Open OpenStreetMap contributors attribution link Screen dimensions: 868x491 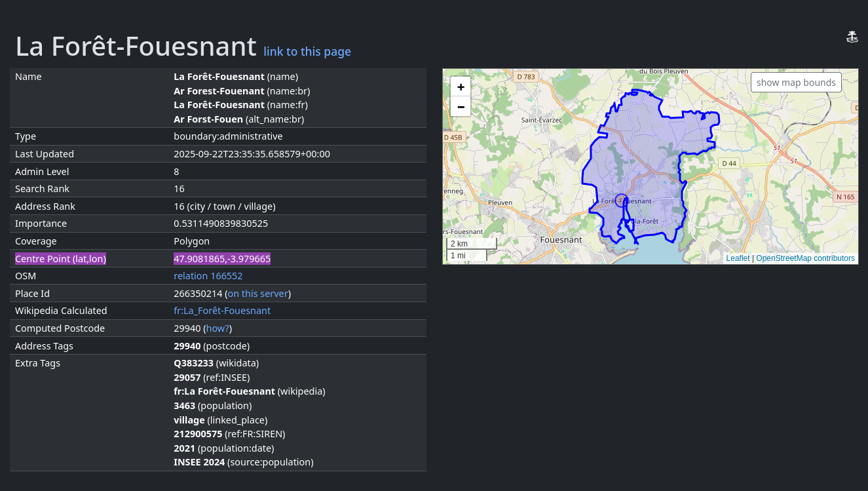click(x=805, y=258)
